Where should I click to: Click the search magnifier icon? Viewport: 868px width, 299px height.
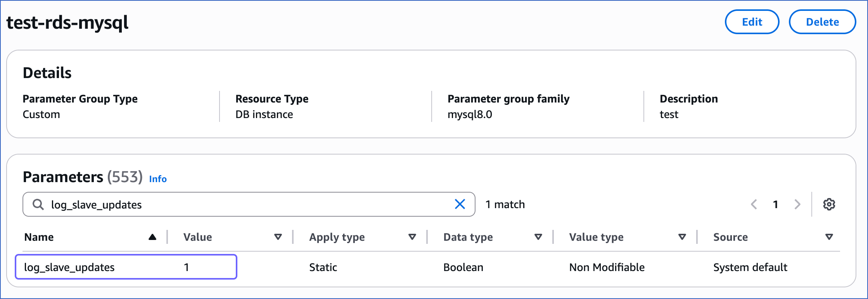coord(38,204)
